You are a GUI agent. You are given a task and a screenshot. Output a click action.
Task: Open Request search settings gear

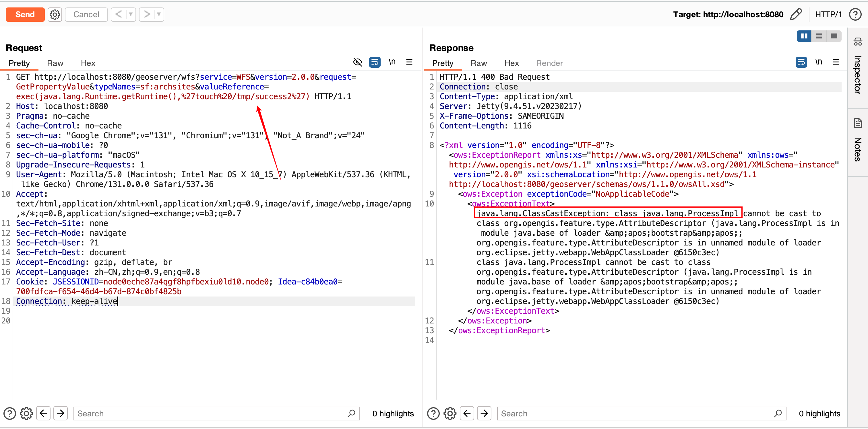(26, 414)
